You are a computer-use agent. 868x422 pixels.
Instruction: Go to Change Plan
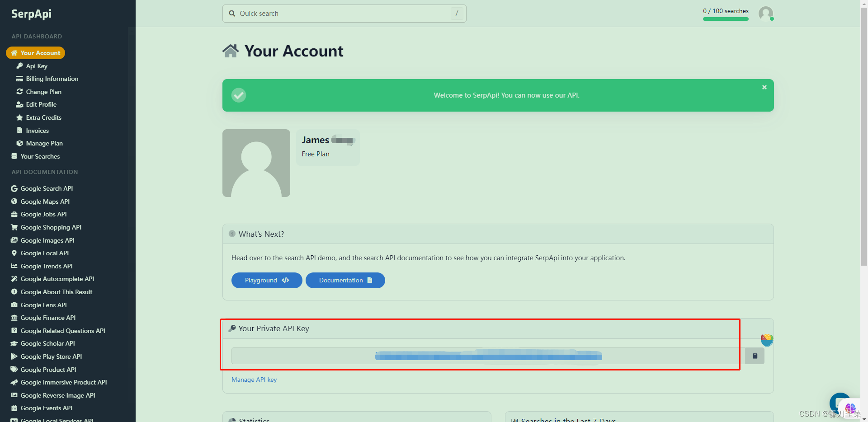[39, 92]
